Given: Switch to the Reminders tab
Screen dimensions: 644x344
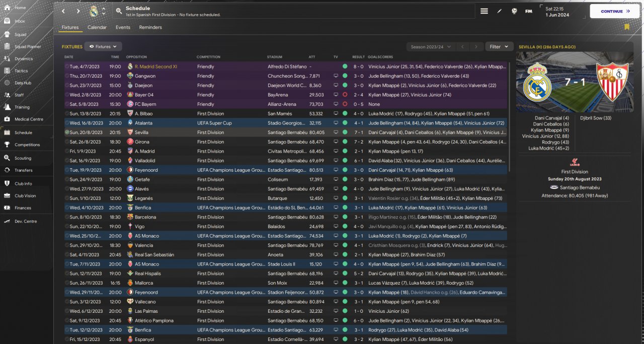Looking at the screenshot, I should pos(150,27).
